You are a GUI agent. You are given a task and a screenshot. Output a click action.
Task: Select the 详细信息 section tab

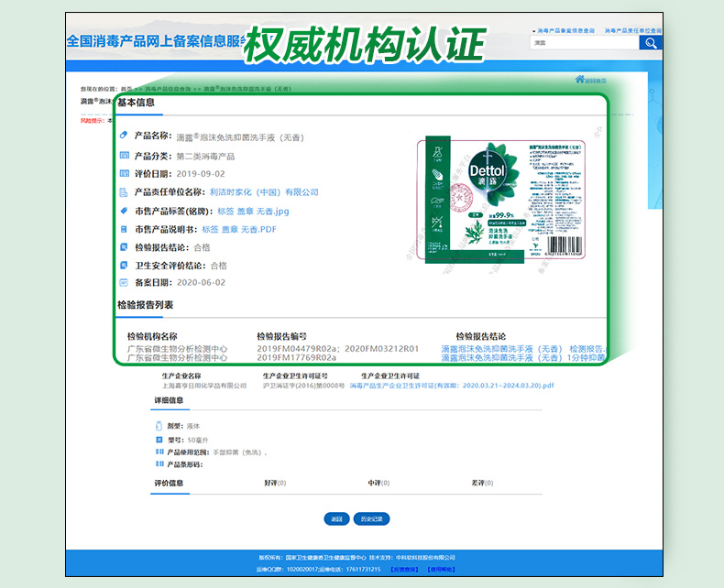tap(169, 400)
